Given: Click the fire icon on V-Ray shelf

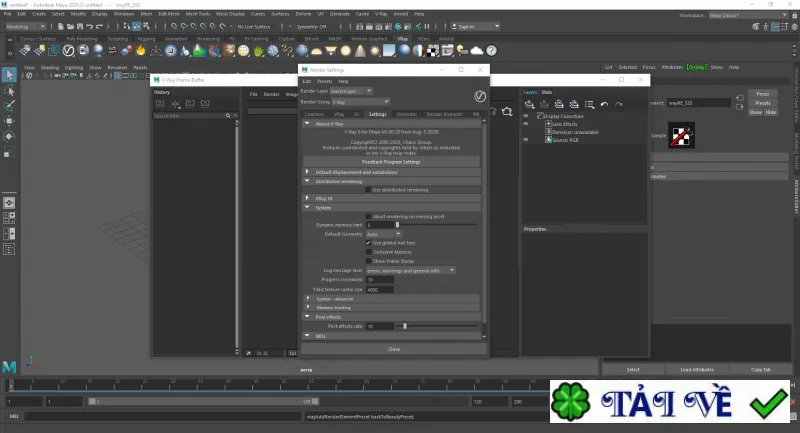Looking at the screenshot, I should coord(141,50).
